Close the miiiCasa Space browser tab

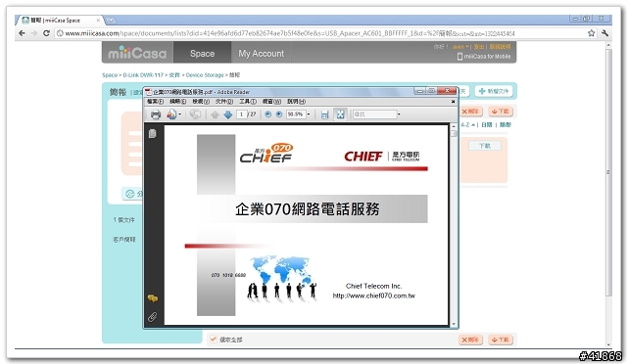tap(98, 20)
